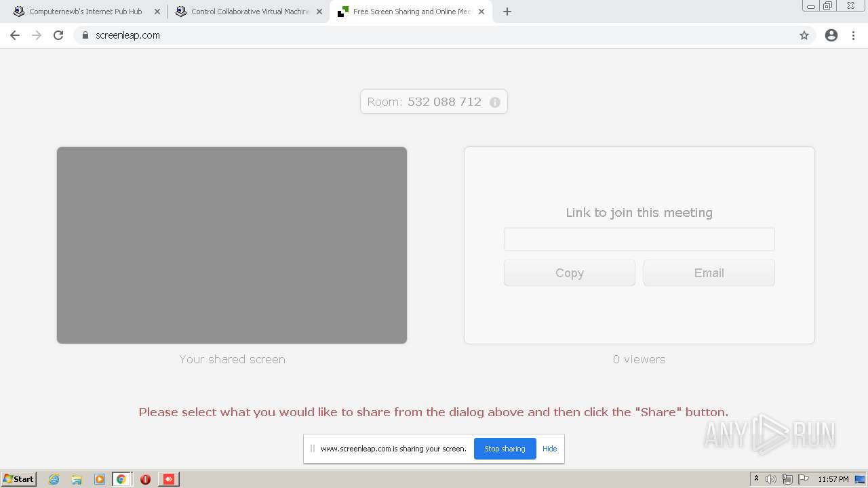Switch to Computernewb's Internet Pub Hub tab
The height and width of the screenshot is (488, 868).
point(85,12)
